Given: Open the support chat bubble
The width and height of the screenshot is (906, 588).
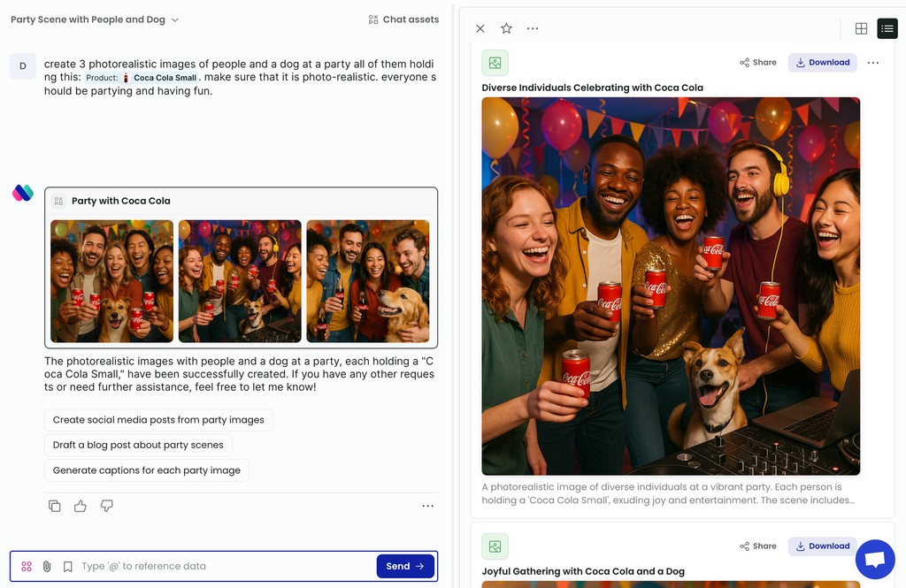Looking at the screenshot, I should coord(875,559).
